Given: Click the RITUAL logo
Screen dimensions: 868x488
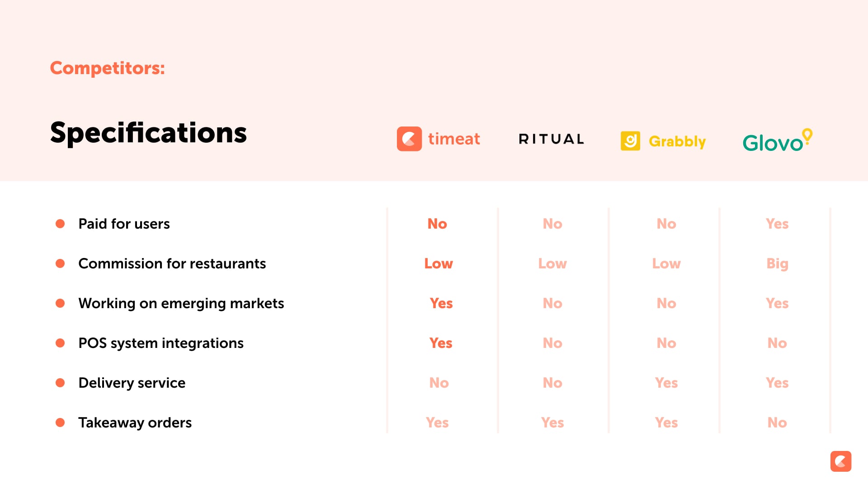Looking at the screenshot, I should click(x=552, y=139).
